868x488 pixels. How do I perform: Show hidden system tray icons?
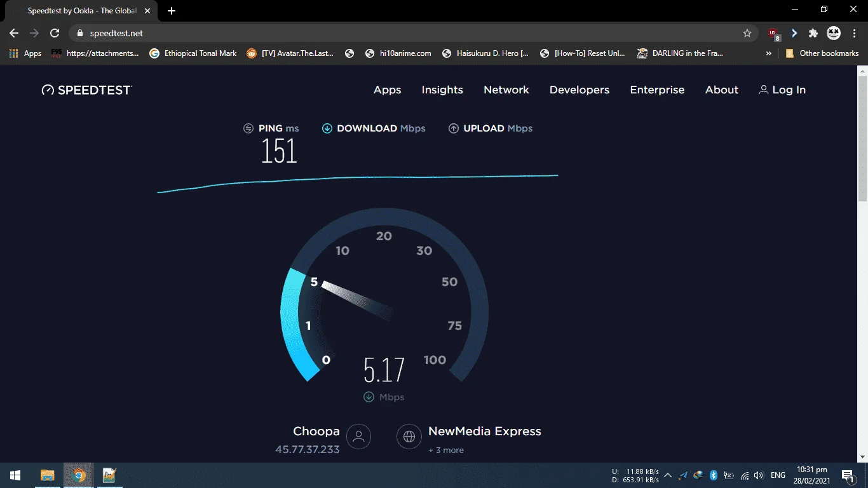pyautogui.click(x=668, y=475)
